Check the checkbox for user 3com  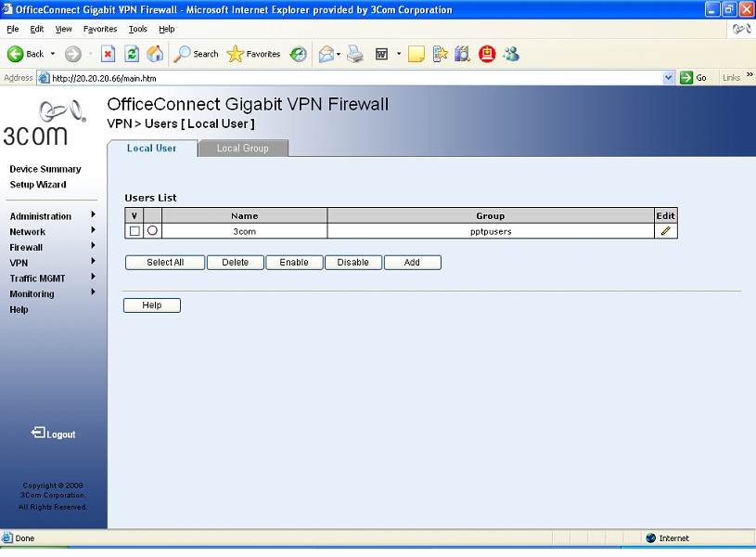click(133, 231)
